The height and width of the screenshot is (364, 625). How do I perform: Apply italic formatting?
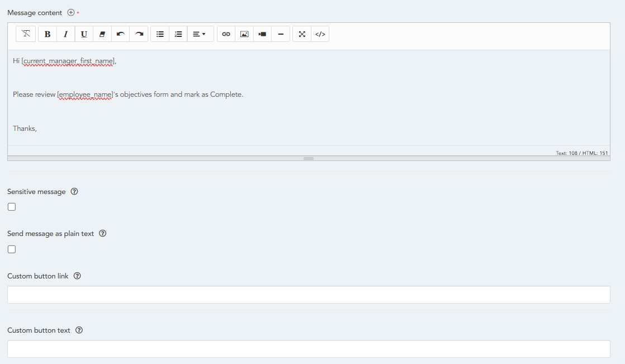point(65,34)
